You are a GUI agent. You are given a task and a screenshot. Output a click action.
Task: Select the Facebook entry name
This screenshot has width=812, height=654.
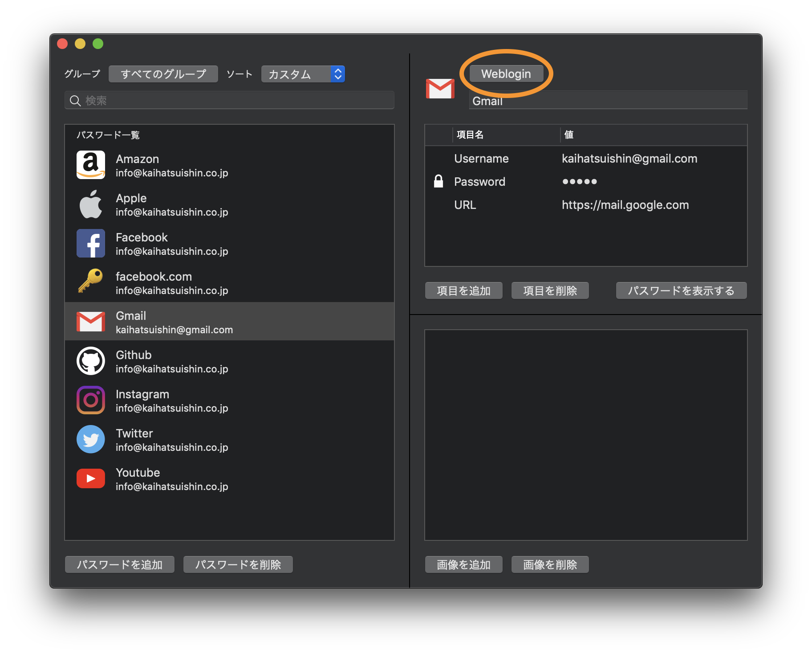pos(142,237)
